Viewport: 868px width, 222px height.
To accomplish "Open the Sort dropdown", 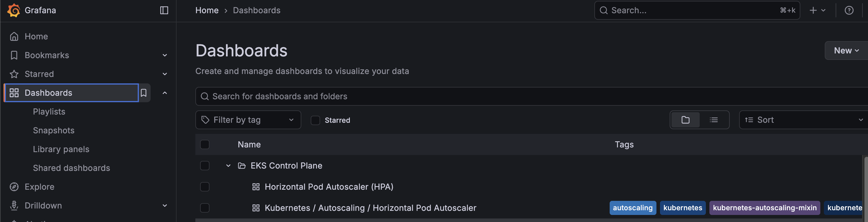I will (x=803, y=120).
